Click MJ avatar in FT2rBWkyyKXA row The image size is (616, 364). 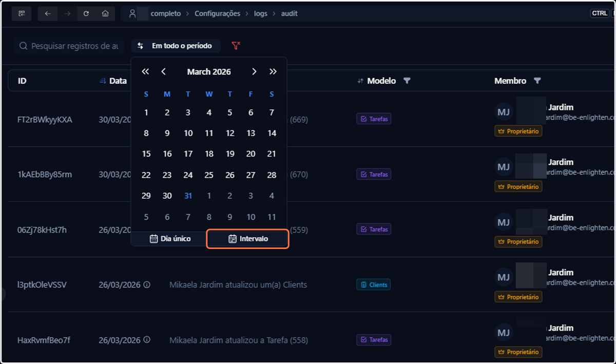[x=504, y=111]
